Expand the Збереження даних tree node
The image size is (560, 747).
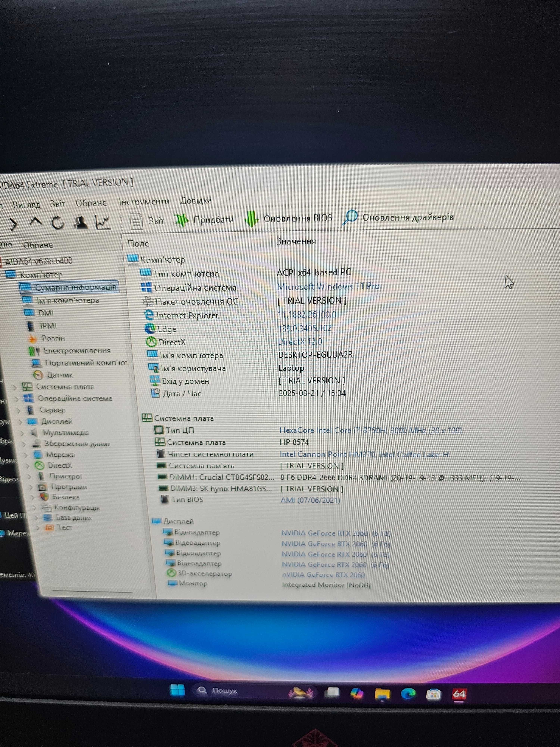[x=24, y=444]
